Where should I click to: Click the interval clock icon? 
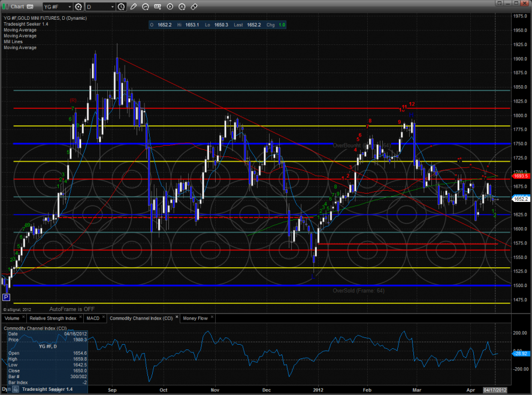click(x=122, y=7)
